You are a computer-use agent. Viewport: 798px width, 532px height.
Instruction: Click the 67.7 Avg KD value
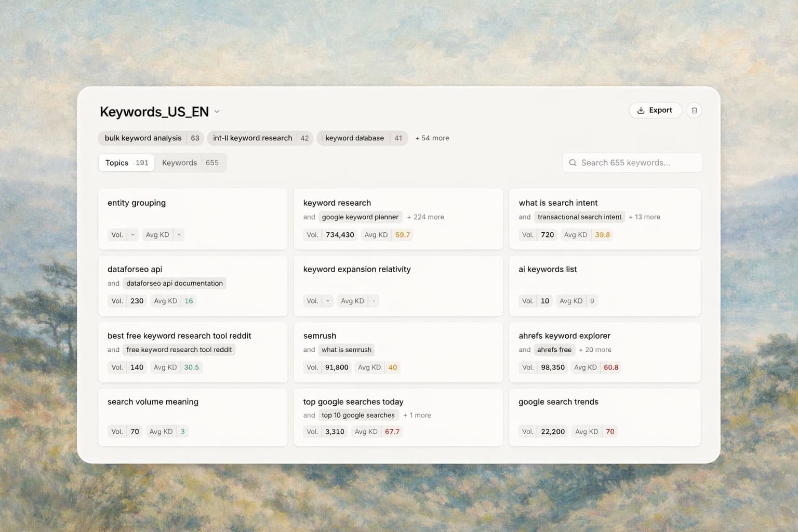392,432
